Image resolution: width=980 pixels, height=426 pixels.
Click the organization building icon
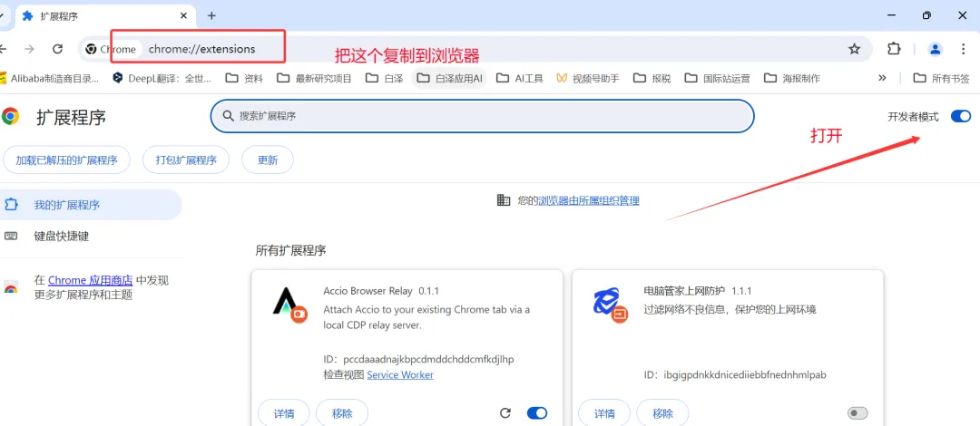coord(503,200)
